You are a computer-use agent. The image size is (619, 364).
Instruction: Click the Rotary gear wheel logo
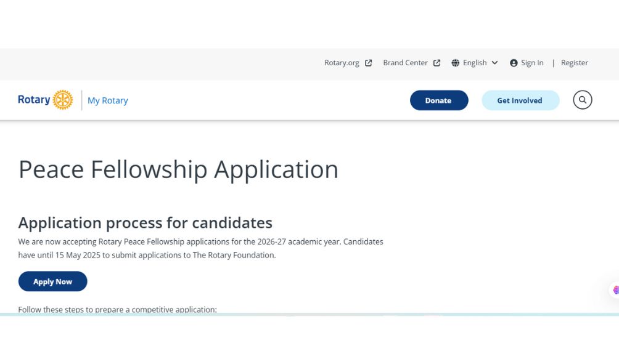pyautogui.click(x=63, y=100)
